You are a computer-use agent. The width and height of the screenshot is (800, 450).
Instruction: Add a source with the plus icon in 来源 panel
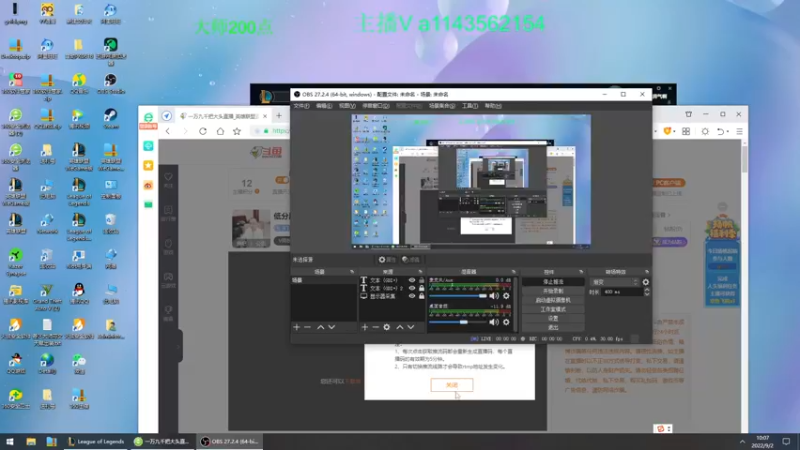(x=364, y=327)
